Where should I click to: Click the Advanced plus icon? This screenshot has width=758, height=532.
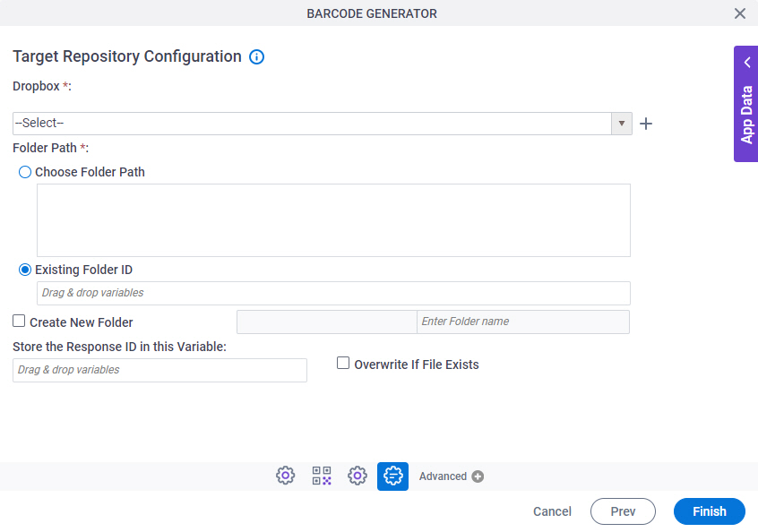point(478,476)
